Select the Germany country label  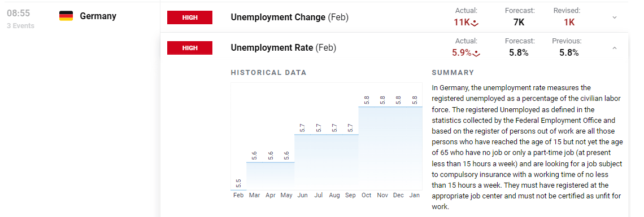[x=98, y=16]
